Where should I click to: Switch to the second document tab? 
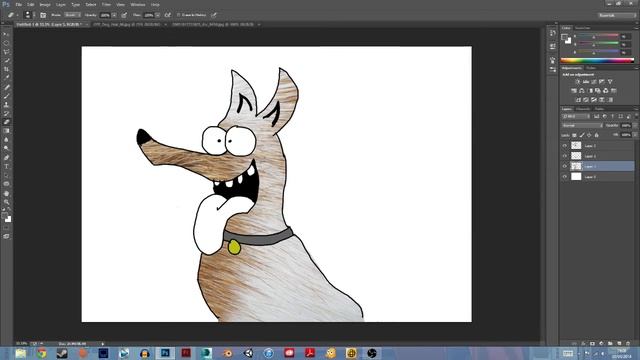tap(127, 24)
